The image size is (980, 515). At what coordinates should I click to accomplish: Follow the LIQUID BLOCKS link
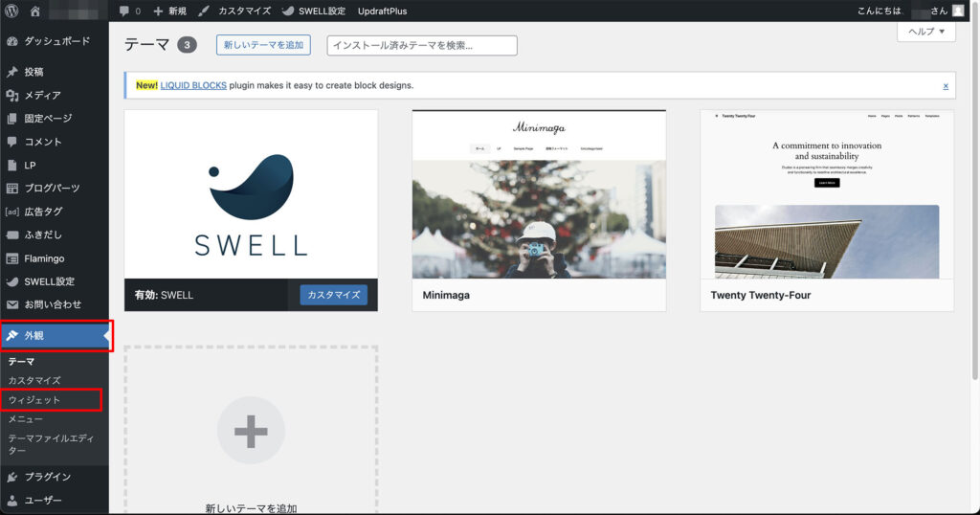point(193,85)
